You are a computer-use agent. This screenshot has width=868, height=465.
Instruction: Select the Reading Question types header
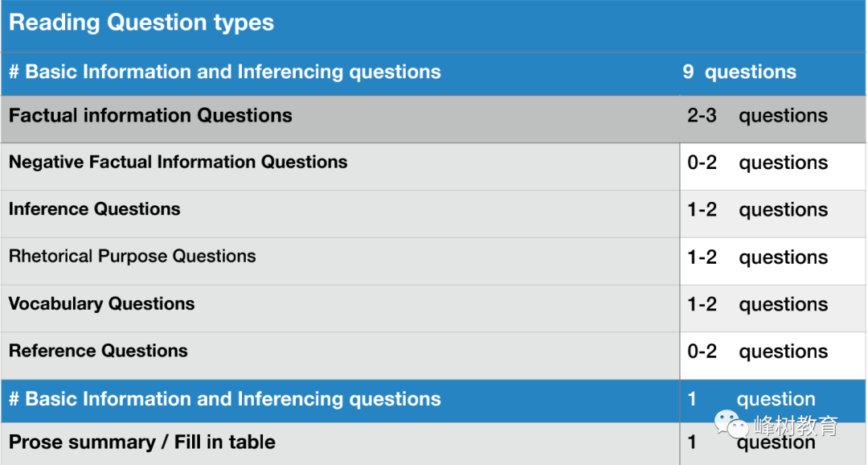tap(434, 26)
